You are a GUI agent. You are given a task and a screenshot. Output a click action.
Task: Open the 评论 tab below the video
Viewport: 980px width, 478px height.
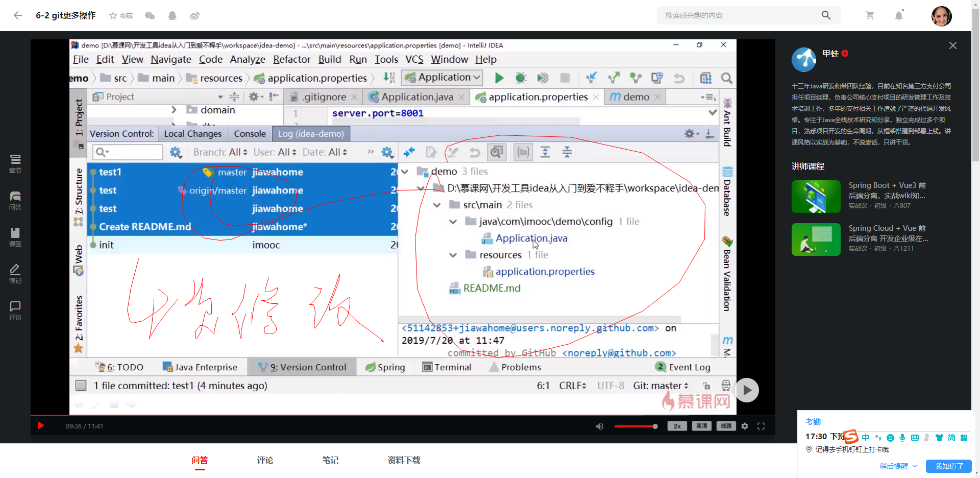(265, 460)
